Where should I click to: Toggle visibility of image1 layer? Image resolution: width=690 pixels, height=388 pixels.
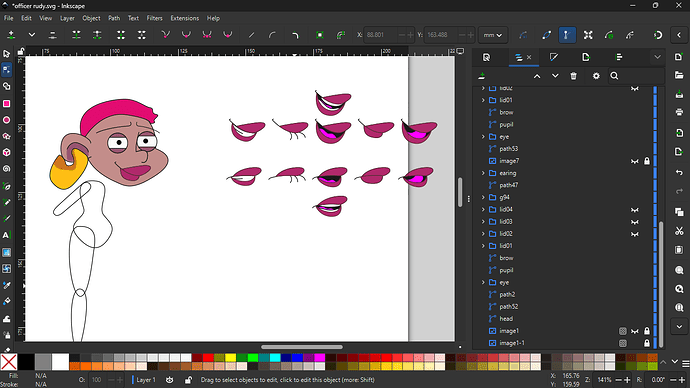635,331
